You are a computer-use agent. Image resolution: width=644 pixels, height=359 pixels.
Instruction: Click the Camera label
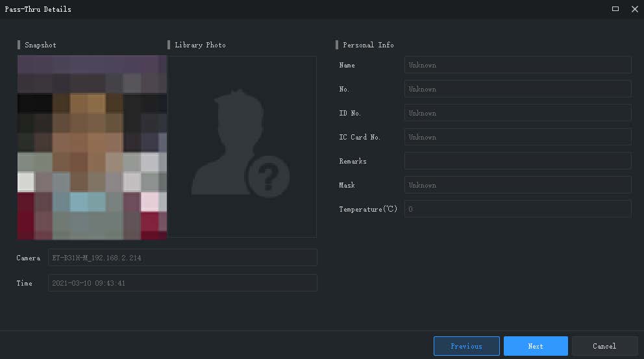pos(29,258)
